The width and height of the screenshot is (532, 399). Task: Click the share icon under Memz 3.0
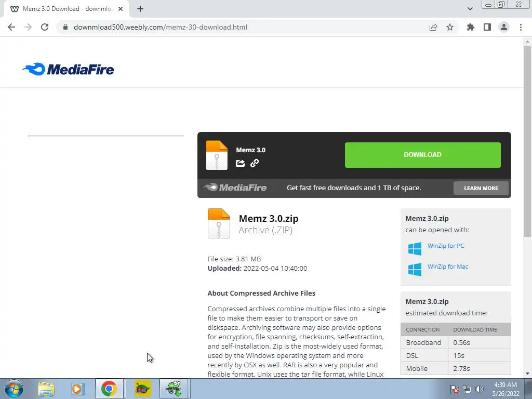[x=240, y=163]
